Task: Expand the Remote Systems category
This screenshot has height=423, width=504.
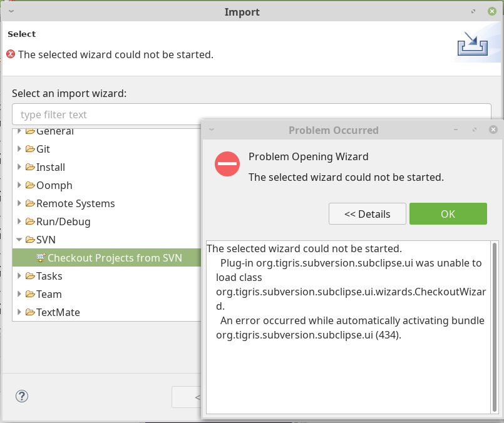Action: click(x=19, y=203)
